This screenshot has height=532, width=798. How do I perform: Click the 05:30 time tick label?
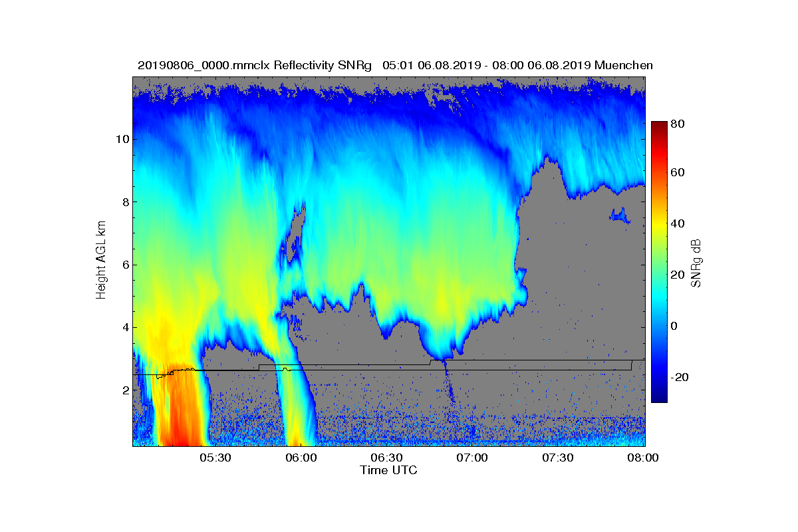[215, 458]
